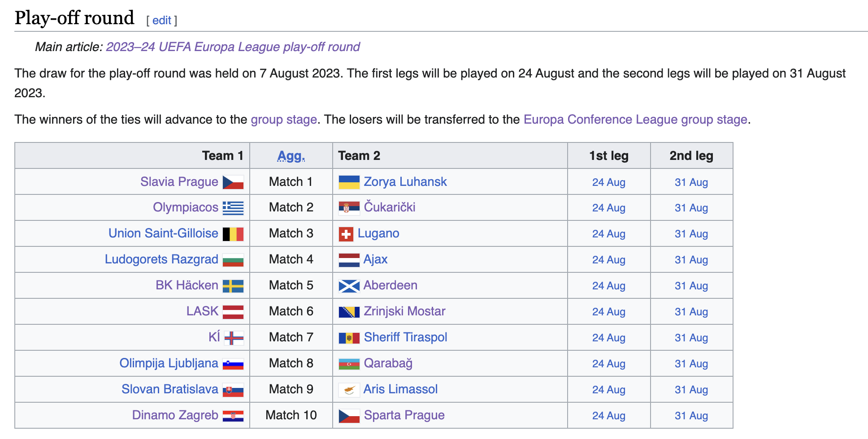Image resolution: width=868 pixels, height=439 pixels.
Task: Click the Swiss flag next to Lugano
Action: [x=346, y=234]
